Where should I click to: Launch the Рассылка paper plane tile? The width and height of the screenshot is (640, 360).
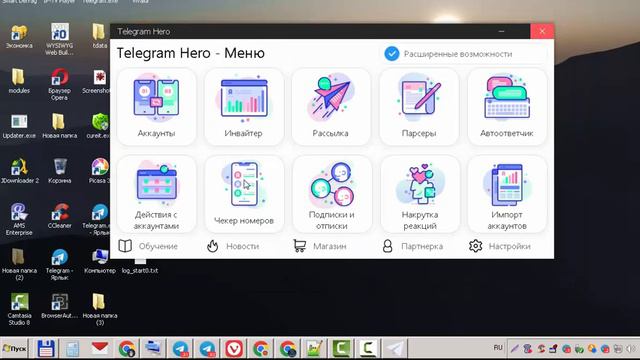click(x=331, y=107)
